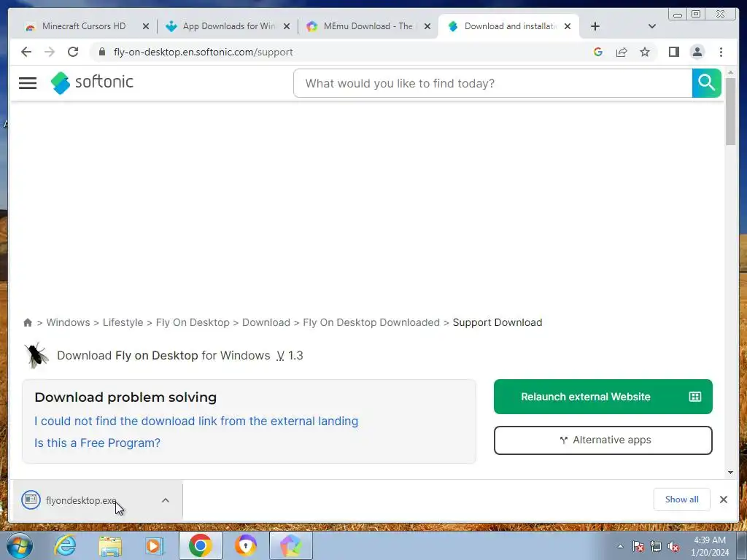Go back to the previous page
747x560 pixels.
point(26,52)
